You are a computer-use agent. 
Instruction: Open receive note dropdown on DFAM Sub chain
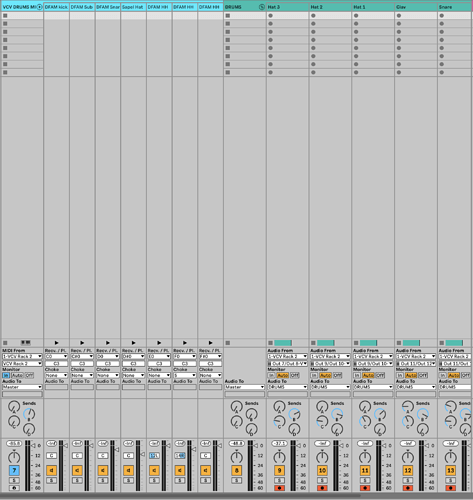pyautogui.click(x=82, y=356)
